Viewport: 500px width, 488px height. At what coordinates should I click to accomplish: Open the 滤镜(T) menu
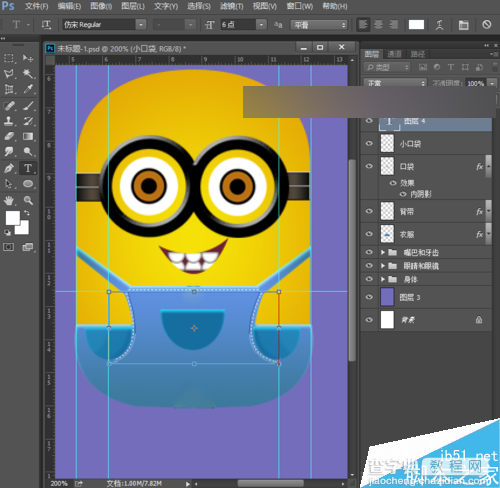pos(232,6)
